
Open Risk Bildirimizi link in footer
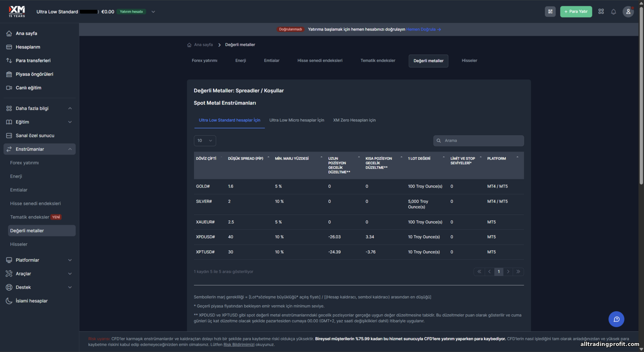[239, 344]
